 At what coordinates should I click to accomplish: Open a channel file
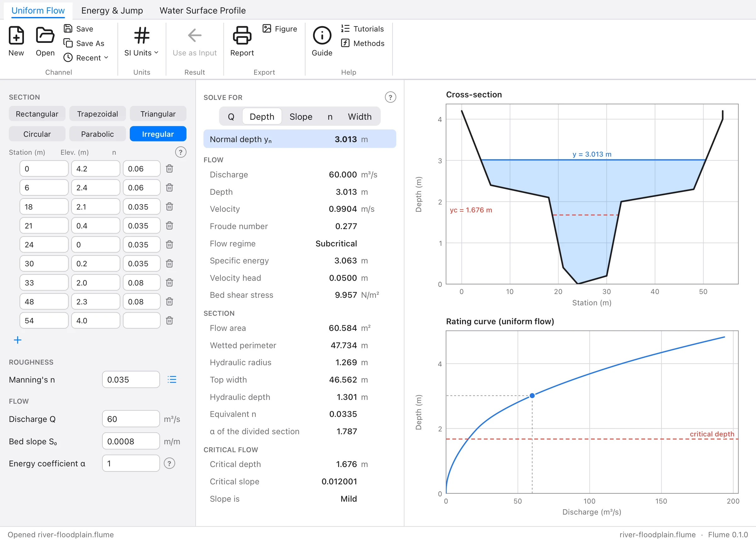click(x=45, y=41)
